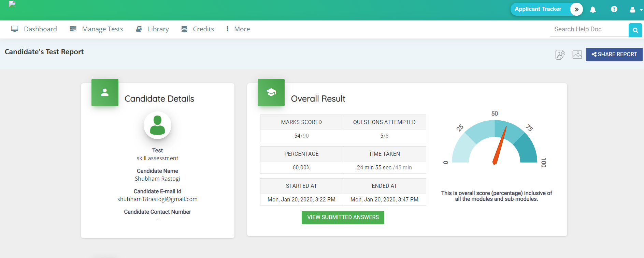The height and width of the screenshot is (258, 644).
Task: Click the QUESTIONS ATTEMPTED header cell
Action: coord(384,122)
